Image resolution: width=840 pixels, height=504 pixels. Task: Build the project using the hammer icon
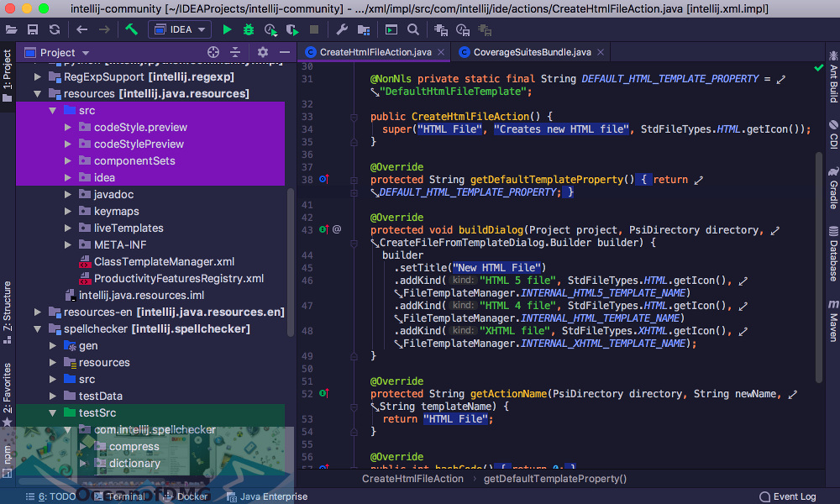tap(130, 29)
